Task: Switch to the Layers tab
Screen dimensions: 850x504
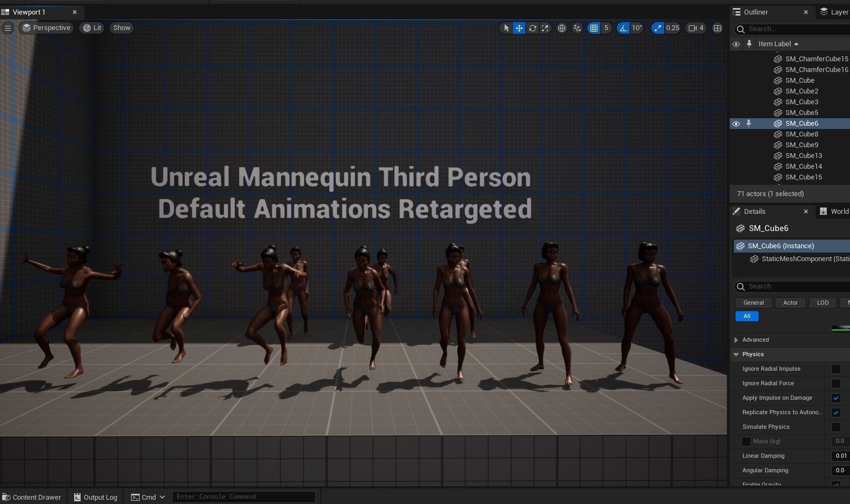Action: 834,12
